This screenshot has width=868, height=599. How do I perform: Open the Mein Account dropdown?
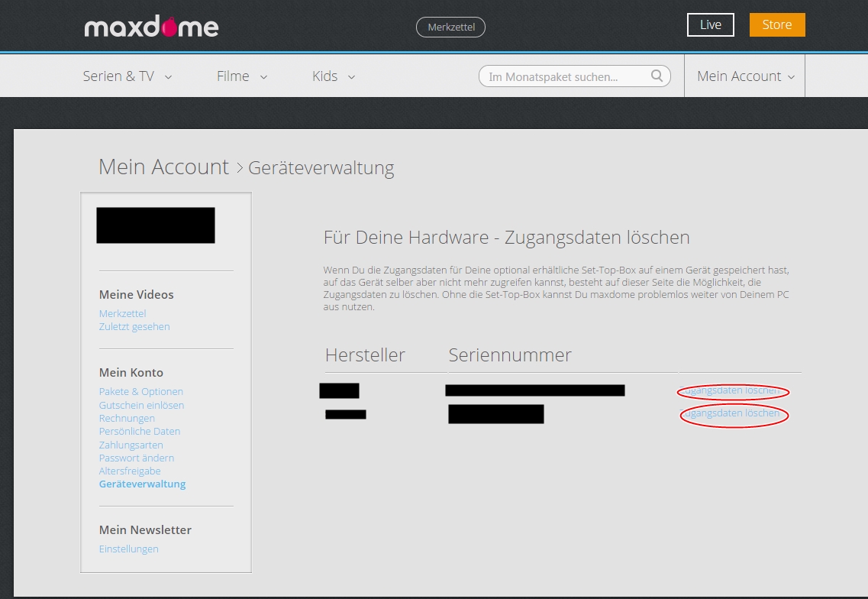(x=745, y=76)
